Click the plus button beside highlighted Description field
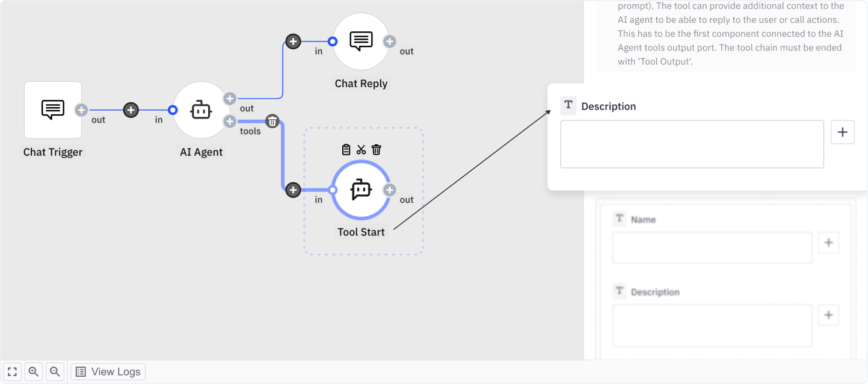Viewport: 868px width, 384px height. (x=842, y=132)
